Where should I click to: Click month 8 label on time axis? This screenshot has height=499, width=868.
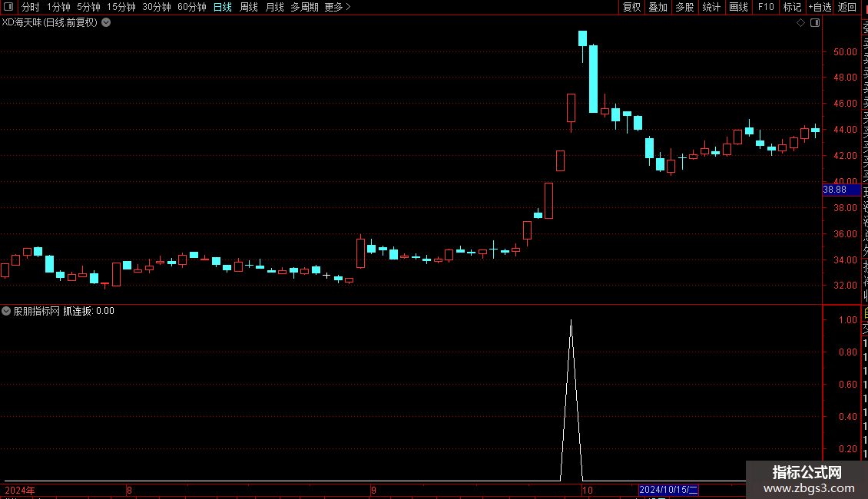click(x=129, y=490)
